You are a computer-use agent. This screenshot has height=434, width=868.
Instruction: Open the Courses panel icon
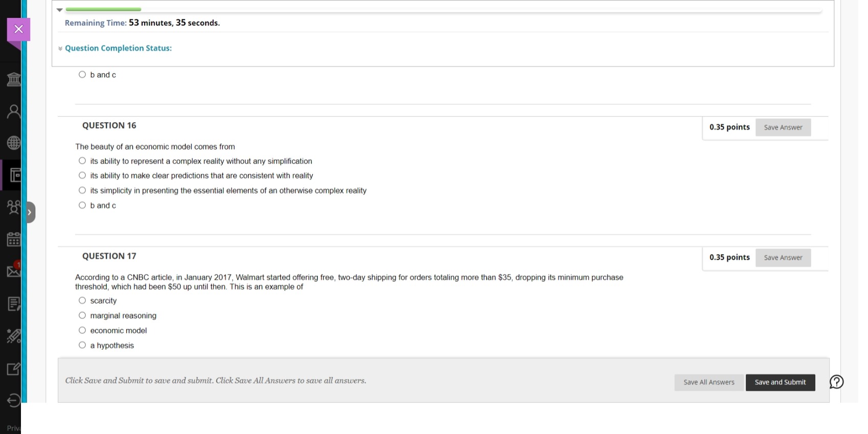(x=14, y=175)
